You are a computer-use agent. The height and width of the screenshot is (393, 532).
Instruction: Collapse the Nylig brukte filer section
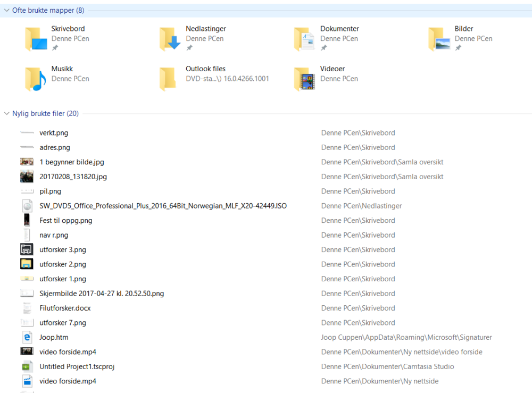(x=6, y=113)
